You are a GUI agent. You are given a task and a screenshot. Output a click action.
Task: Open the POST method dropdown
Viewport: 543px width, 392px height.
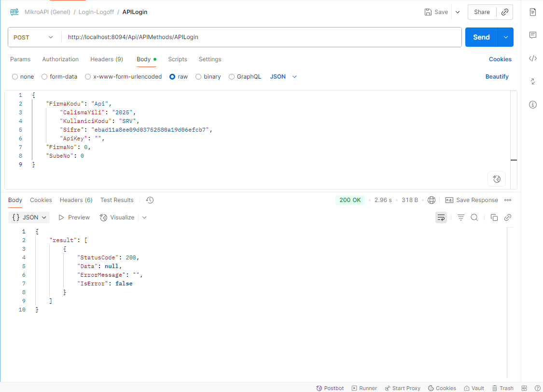[x=34, y=37]
